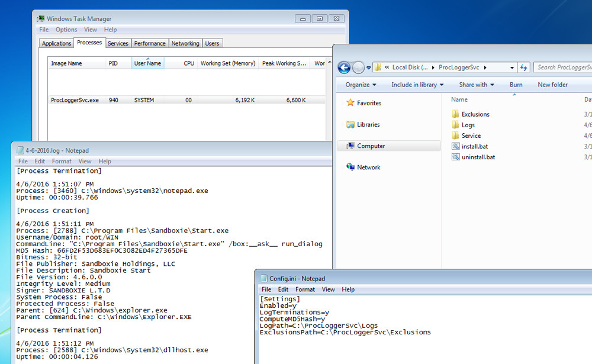
Task: Open Format menu in 4-6-2016.log Notepad
Action: [62, 161]
